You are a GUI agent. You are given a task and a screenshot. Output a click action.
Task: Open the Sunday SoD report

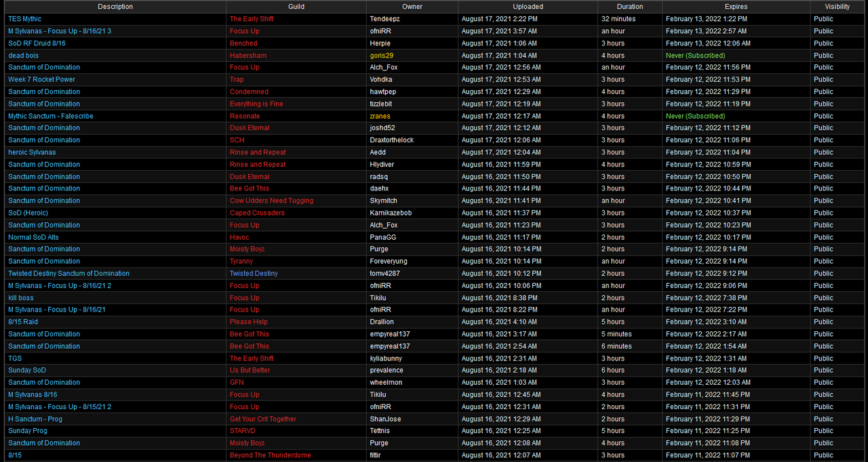click(x=27, y=371)
